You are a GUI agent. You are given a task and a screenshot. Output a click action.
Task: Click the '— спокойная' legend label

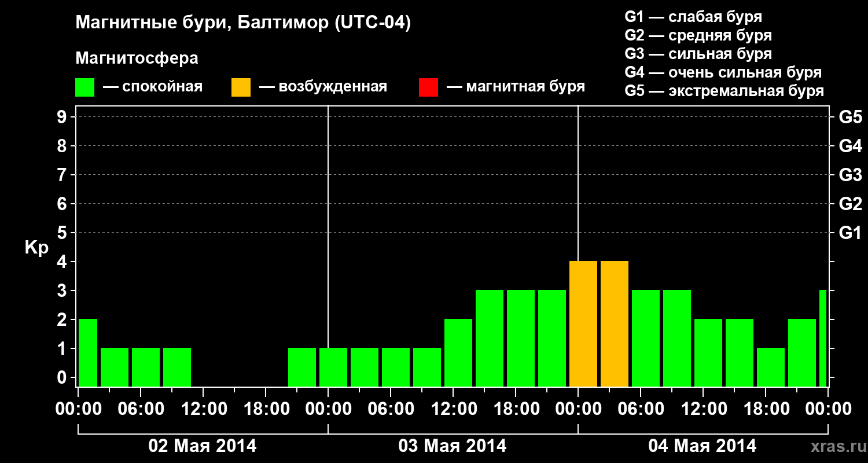pos(153,87)
